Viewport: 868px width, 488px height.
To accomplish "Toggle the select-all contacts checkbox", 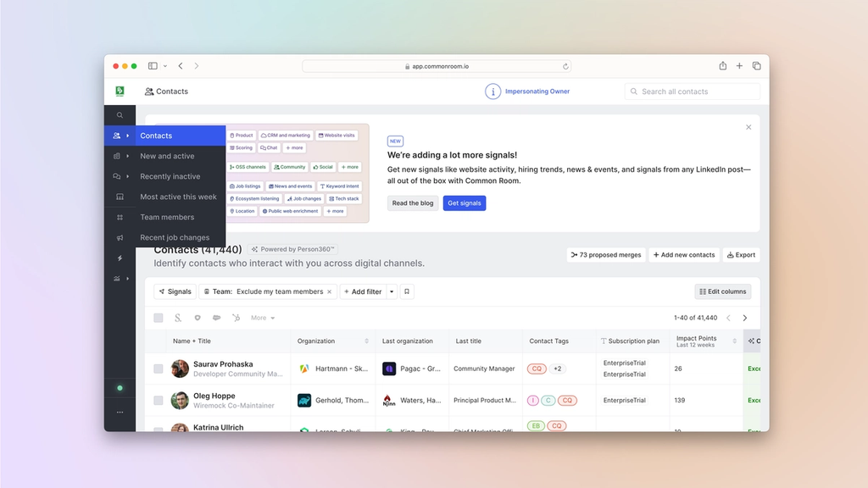I will coord(159,318).
